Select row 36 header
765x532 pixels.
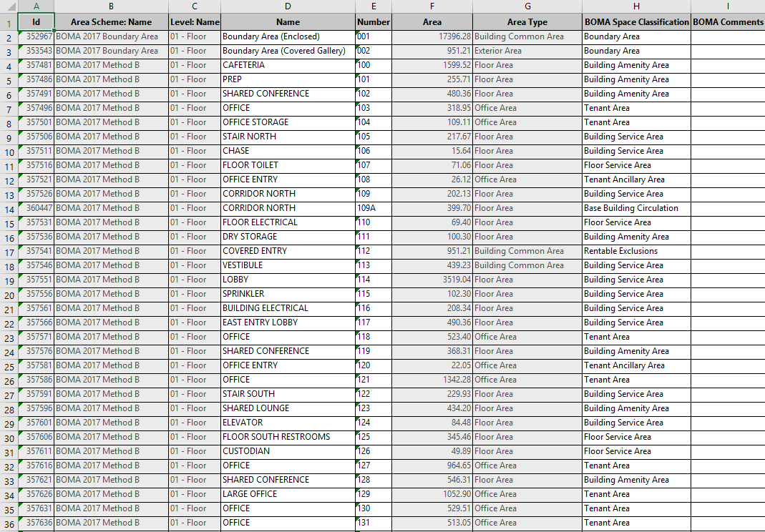point(9,523)
